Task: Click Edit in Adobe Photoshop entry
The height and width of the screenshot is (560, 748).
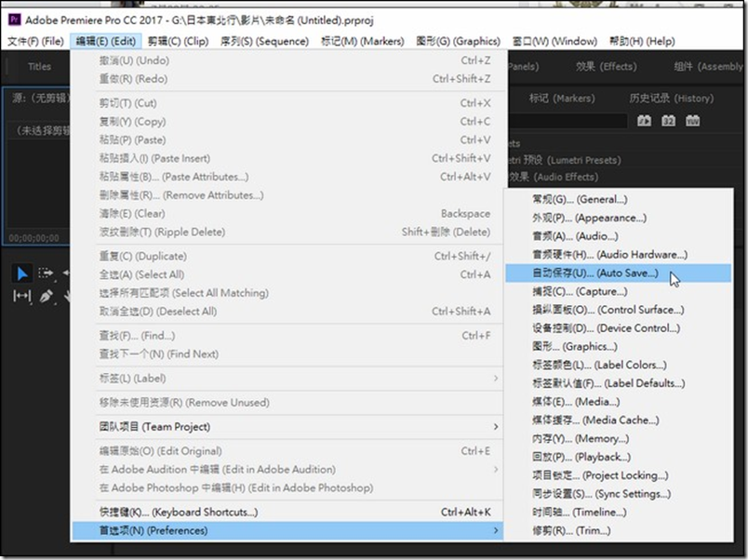Action: [287, 488]
